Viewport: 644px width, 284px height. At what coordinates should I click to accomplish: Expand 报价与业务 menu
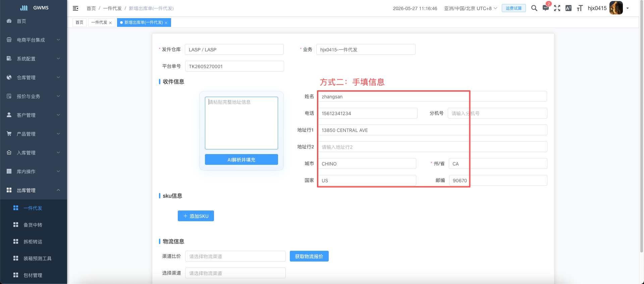34,96
